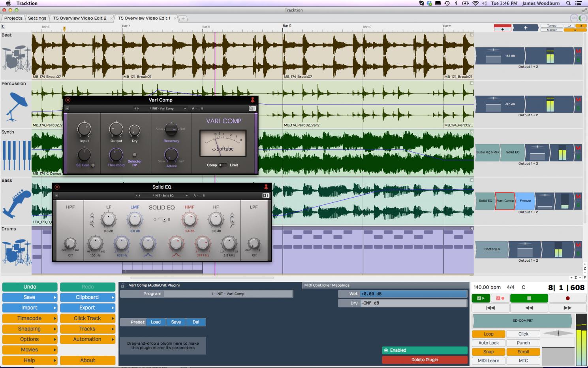Viewport: 588px width, 368px height.
Task: Add new track with red plus button
Action: 502,28
